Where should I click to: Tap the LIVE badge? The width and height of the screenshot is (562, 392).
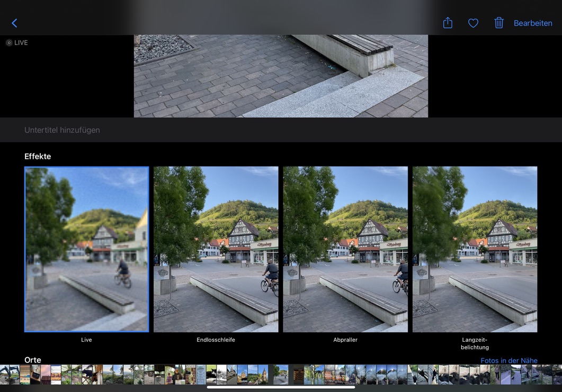(17, 43)
